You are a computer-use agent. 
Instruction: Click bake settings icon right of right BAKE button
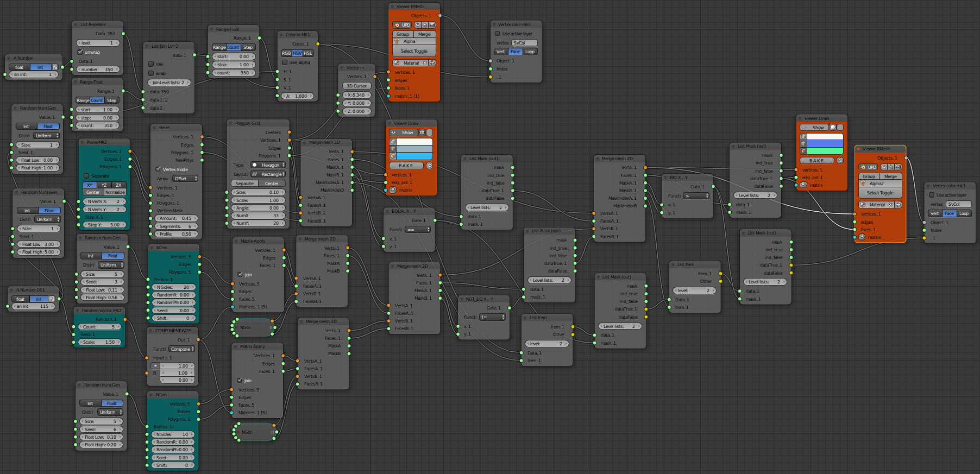840,161
